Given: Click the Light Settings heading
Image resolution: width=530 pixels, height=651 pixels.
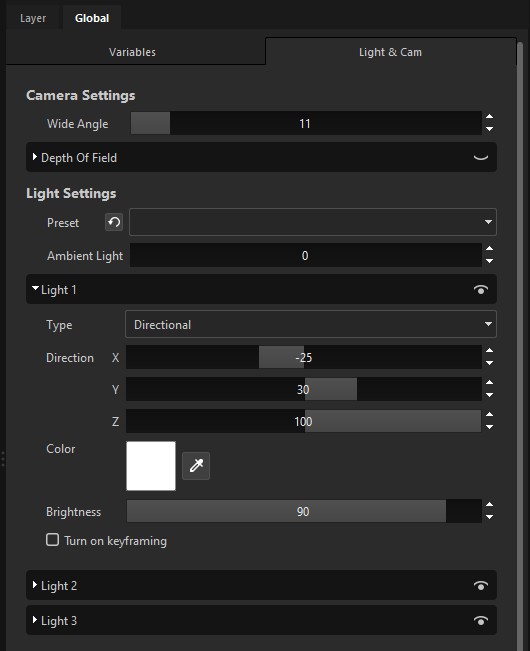Looking at the screenshot, I should pos(71,193).
